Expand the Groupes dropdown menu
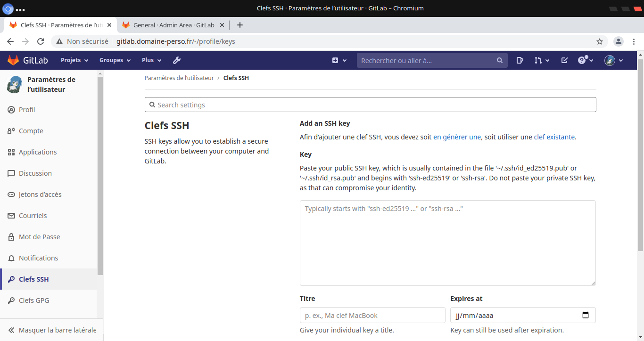 [x=115, y=60]
